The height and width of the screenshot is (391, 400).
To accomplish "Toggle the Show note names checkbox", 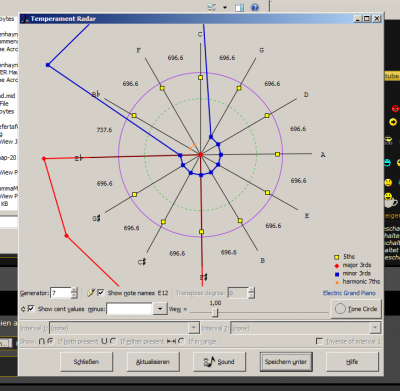I will [101, 293].
